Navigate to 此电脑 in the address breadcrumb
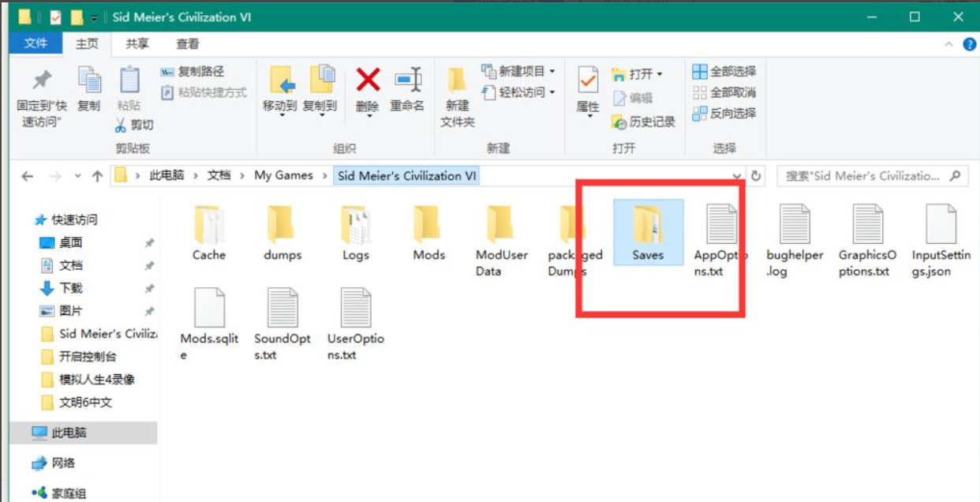The width and height of the screenshot is (980, 502). click(x=166, y=176)
